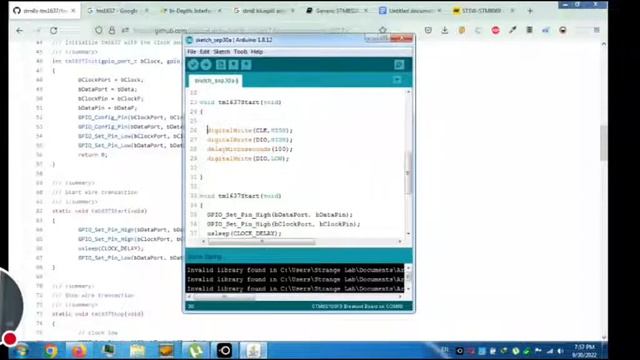The height and width of the screenshot is (360, 640).
Task: Launch Firefox from the taskbar
Action: pyautogui.click(x=79, y=351)
